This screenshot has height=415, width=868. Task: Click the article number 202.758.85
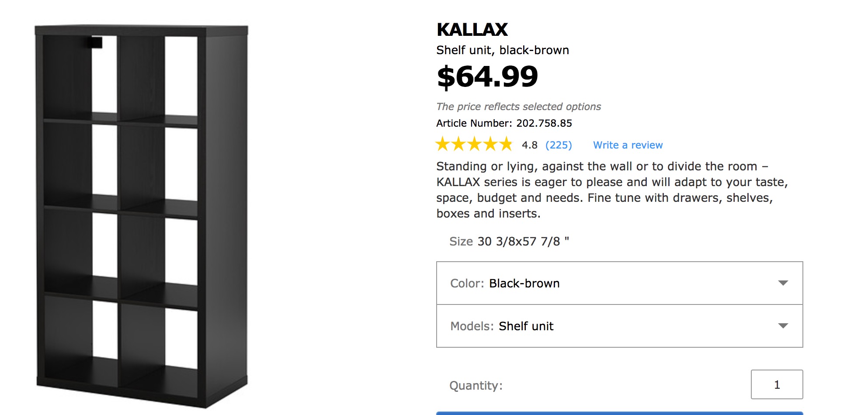click(544, 123)
